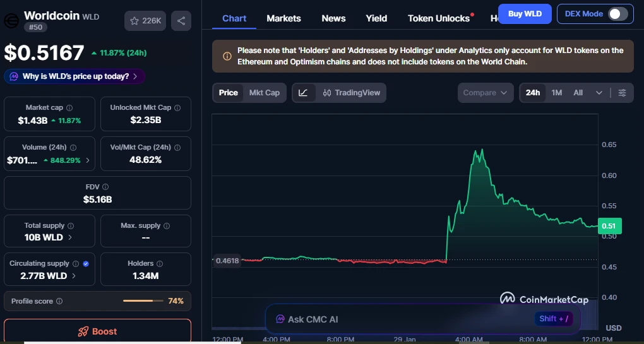Select the All time range
The width and height of the screenshot is (644, 344).
[x=578, y=93]
